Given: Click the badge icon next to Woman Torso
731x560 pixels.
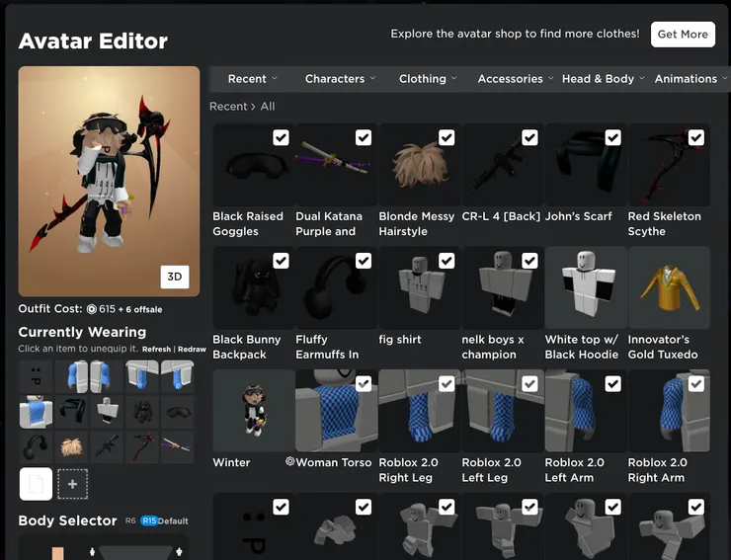Looking at the screenshot, I should (x=290, y=461).
